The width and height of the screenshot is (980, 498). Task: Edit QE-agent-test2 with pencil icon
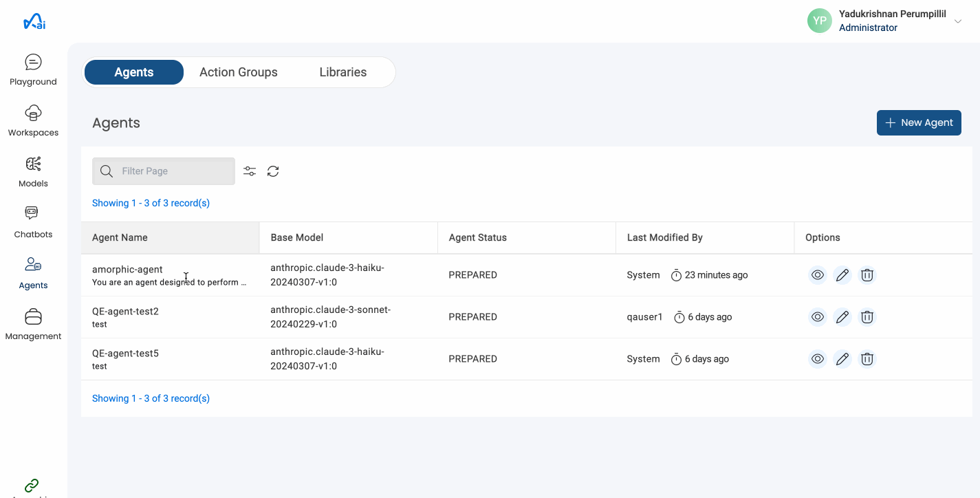click(x=842, y=317)
